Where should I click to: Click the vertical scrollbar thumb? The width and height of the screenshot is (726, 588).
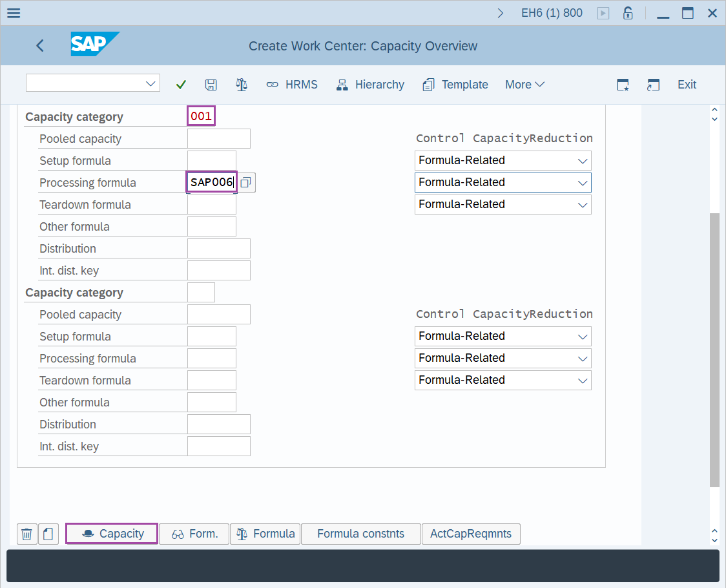714,349
